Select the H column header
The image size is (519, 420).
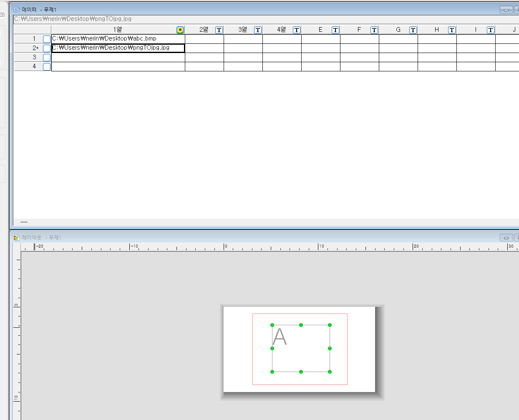pos(437,30)
